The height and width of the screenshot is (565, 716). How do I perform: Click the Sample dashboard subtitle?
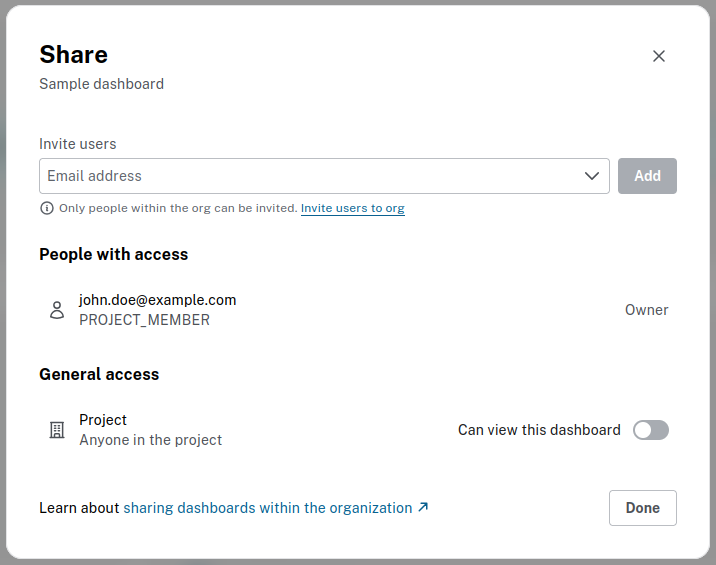pos(101,84)
